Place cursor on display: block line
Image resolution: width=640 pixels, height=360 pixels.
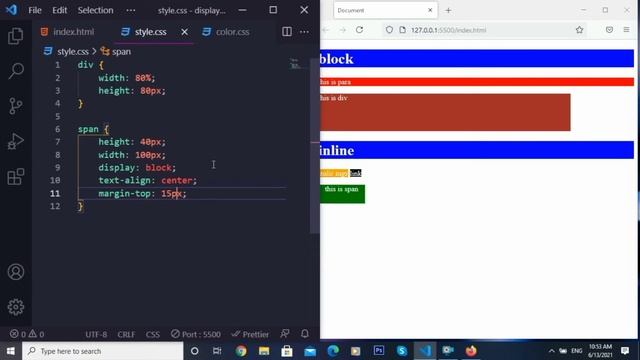[137, 167]
